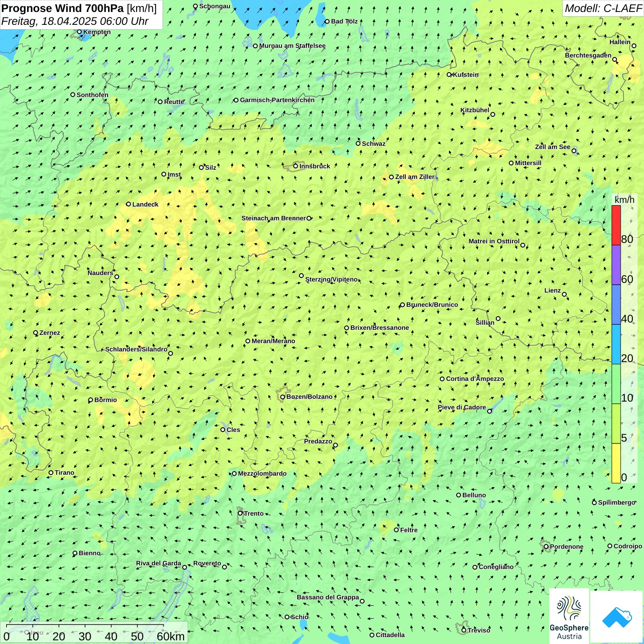Screen dimensions: 644x644
Task: Click the red 80 km/h legend color
Action: (x=616, y=225)
